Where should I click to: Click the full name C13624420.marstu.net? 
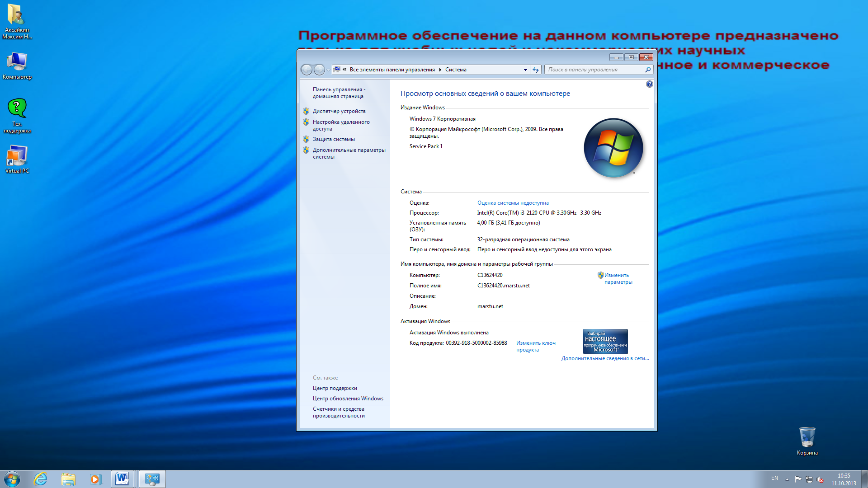point(503,286)
